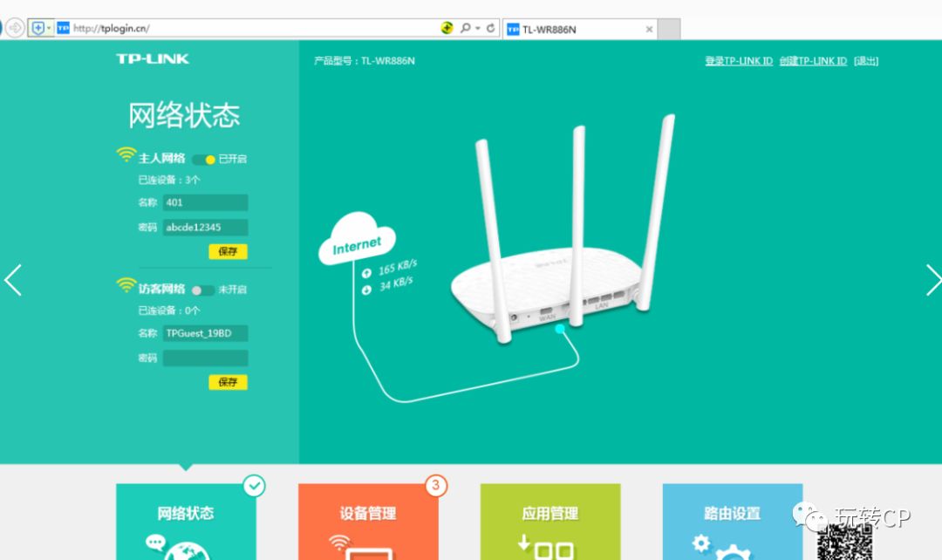Click the green compatibility icon in address bar
The image size is (942, 560).
coord(447,28)
